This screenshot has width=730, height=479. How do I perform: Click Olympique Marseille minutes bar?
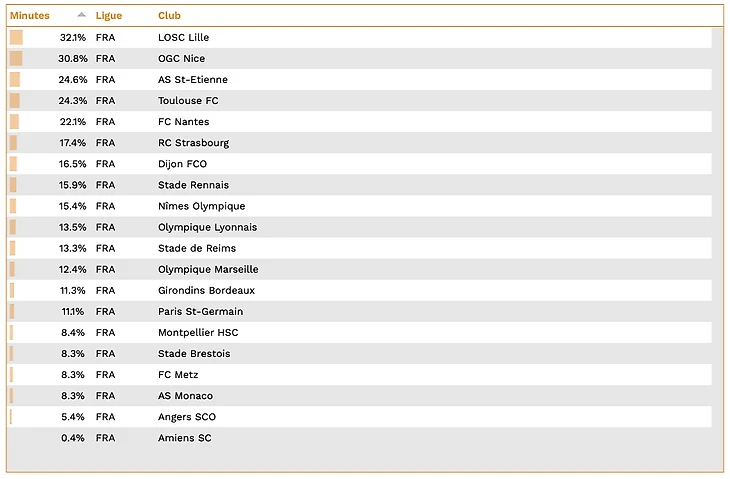[x=12, y=269]
